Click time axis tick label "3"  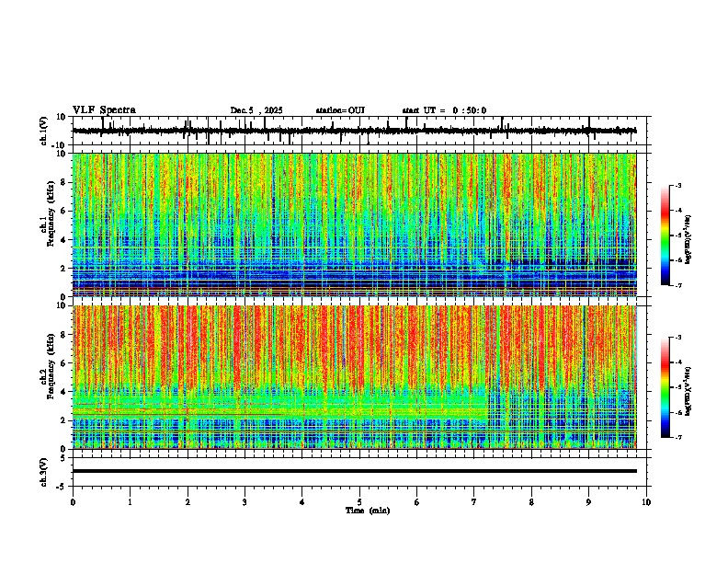click(245, 502)
